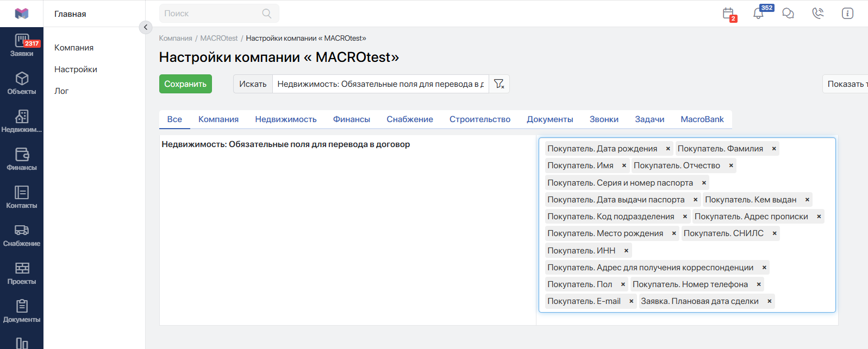
Task: Open the Заявки sidebar section
Action: point(22,46)
